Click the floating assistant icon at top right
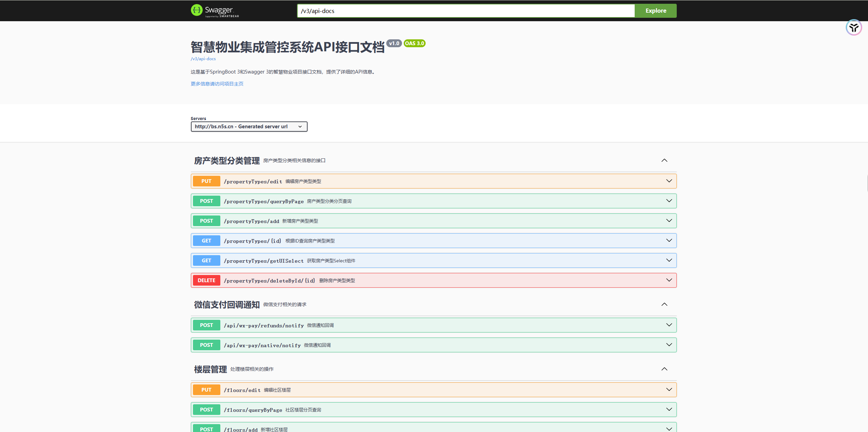Screen dimensions: 868x432 point(854,28)
